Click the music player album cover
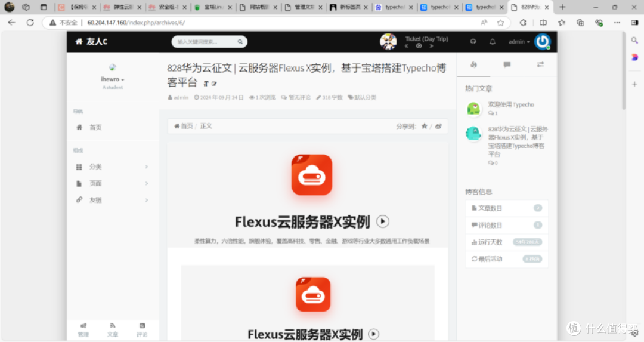644x342 pixels. click(x=388, y=42)
